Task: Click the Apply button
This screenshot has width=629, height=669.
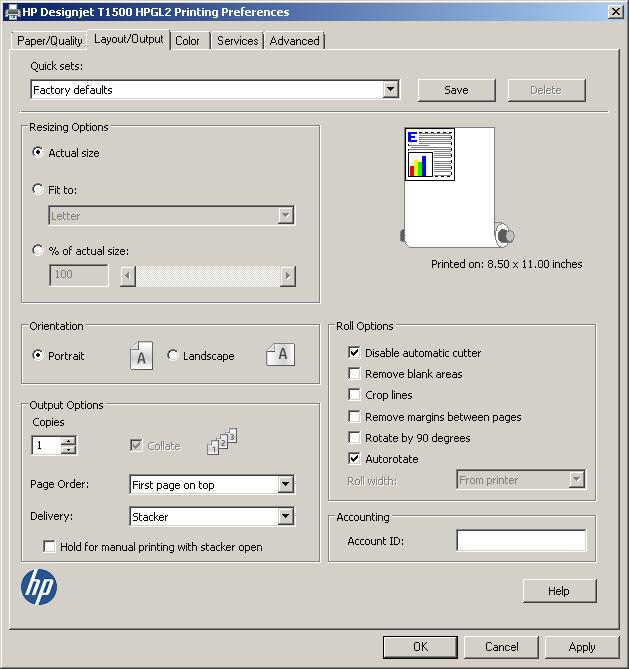Action: click(x=582, y=647)
